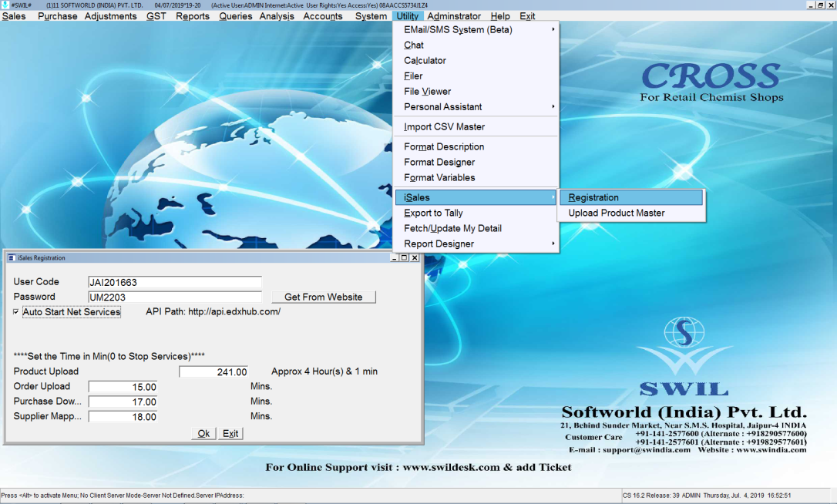This screenshot has height=504, width=837.
Task: Open File Viewer utility
Action: (476, 92)
